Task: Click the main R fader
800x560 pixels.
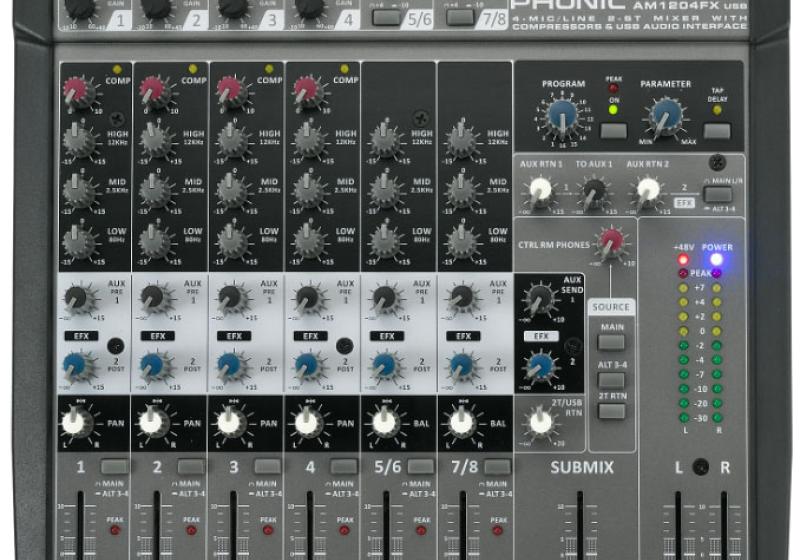Action: 724,525
